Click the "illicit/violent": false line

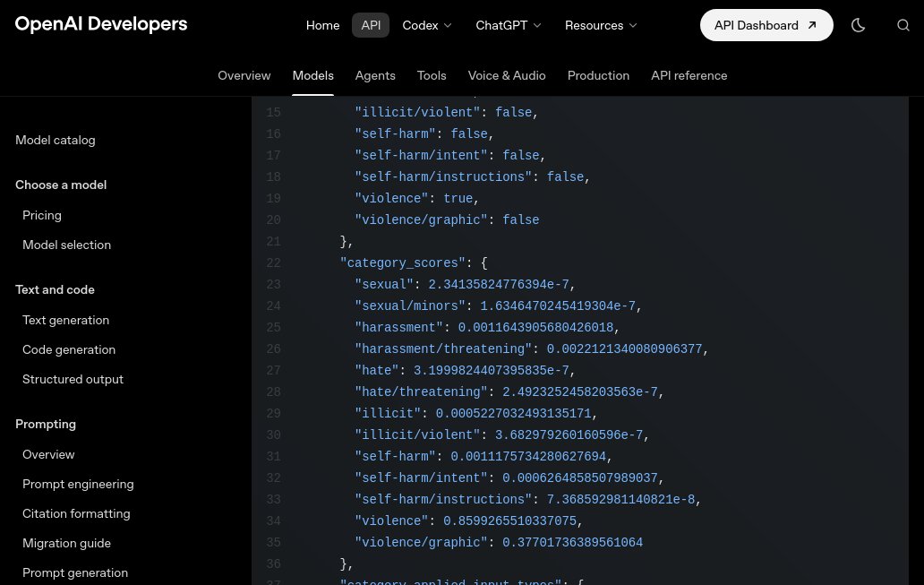[x=447, y=113]
